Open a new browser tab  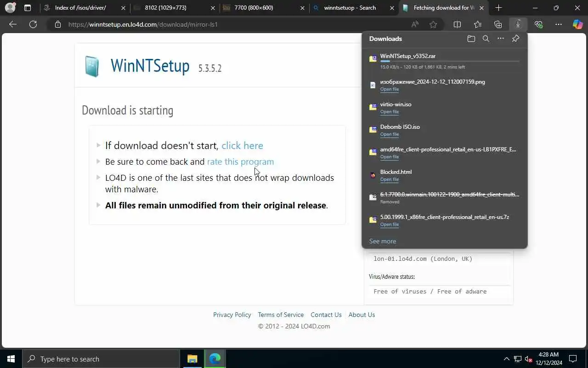click(x=499, y=8)
